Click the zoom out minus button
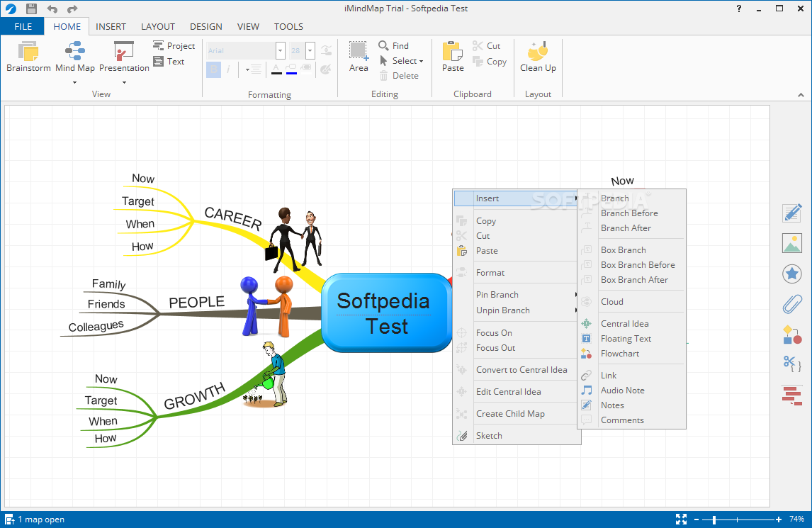The image size is (812, 528). [697, 519]
